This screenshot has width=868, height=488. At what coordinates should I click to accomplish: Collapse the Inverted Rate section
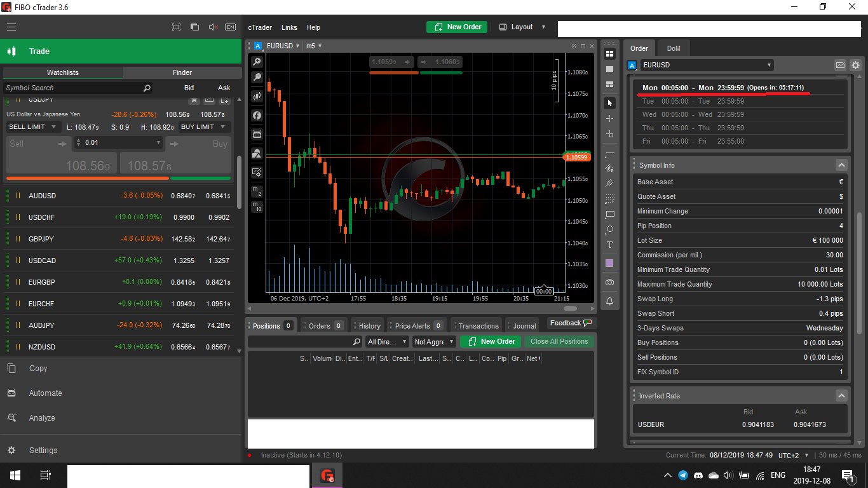(841, 396)
